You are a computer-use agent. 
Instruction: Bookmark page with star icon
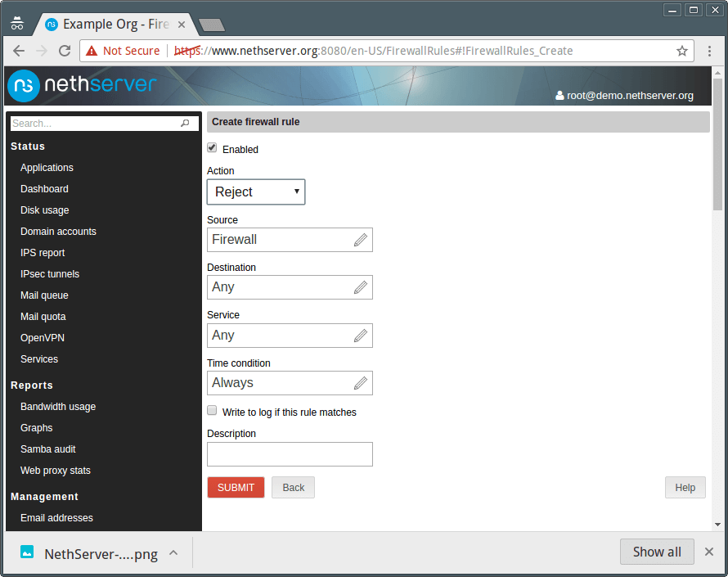(x=681, y=51)
